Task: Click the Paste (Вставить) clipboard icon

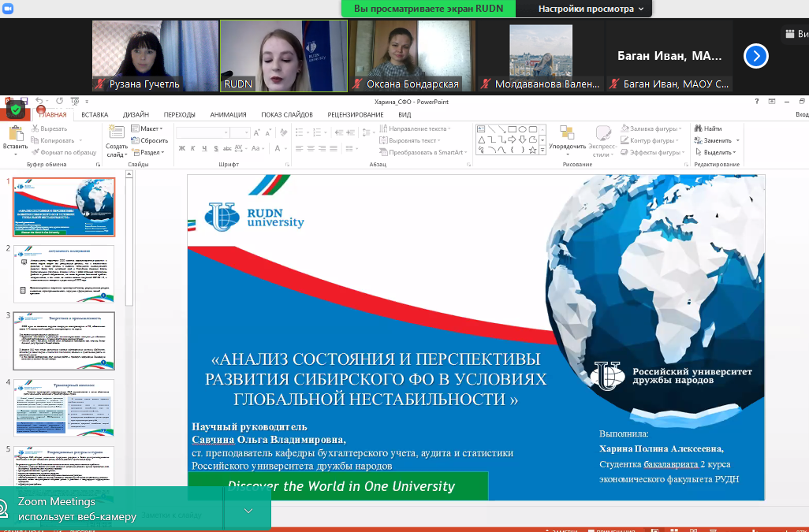Action: click(16, 134)
